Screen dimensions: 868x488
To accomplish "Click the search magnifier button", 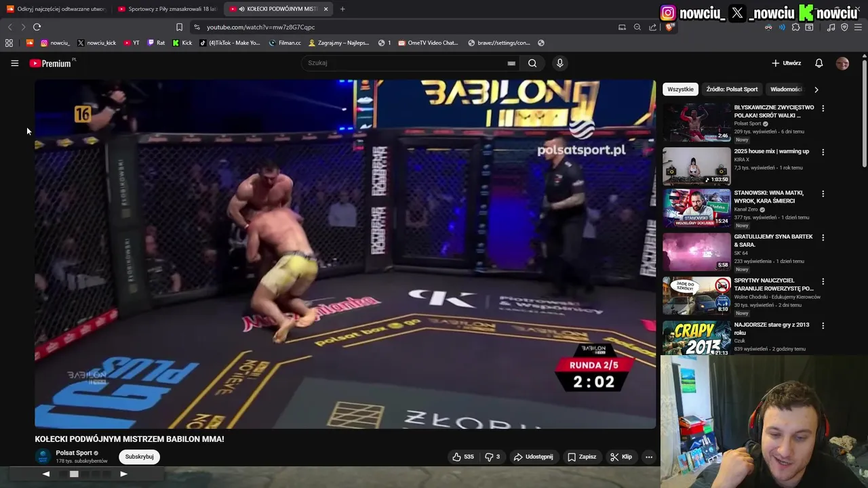I will click(x=532, y=63).
